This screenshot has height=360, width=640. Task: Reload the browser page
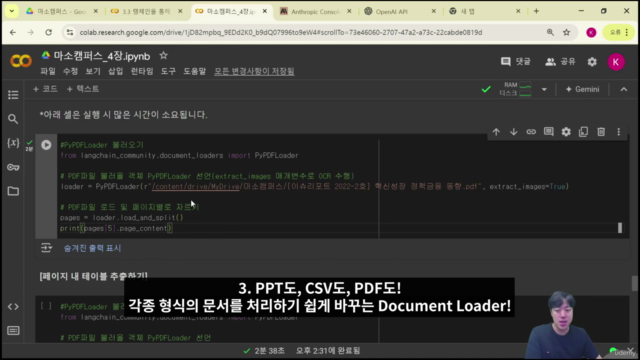pos(49,32)
